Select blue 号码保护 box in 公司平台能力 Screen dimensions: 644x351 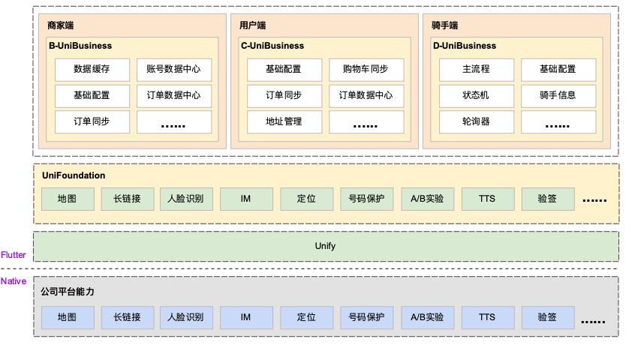coord(367,318)
